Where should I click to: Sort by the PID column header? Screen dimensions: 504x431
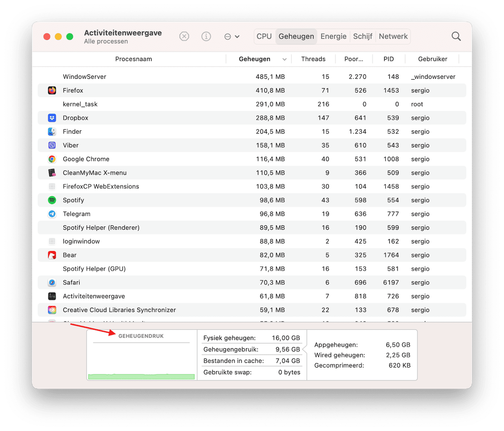389,59
